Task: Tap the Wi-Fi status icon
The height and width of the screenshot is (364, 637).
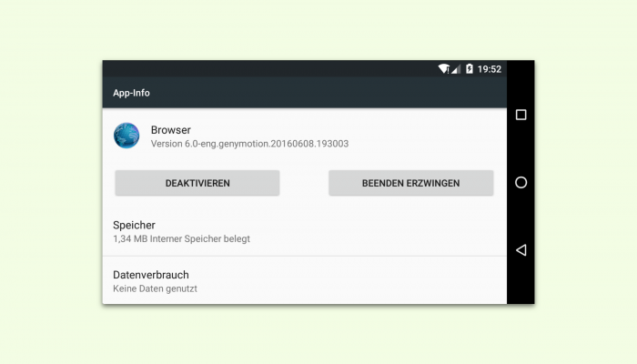Action: pyautogui.click(x=444, y=68)
